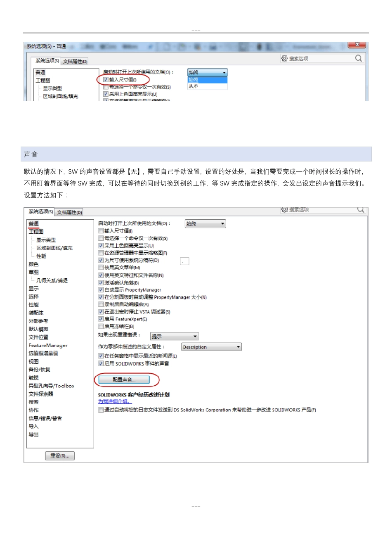Switch to 系统选项(S) tab in bottom screenshot

pos(40,211)
